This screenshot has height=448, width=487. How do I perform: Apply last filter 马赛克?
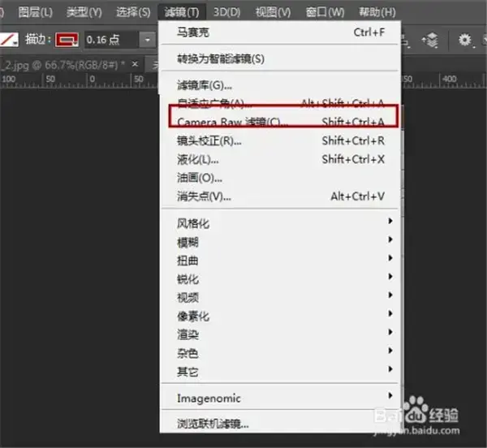(x=280, y=32)
